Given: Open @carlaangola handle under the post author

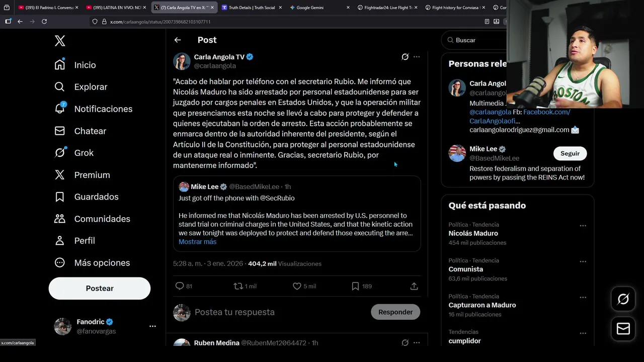Looking at the screenshot, I should point(215,66).
